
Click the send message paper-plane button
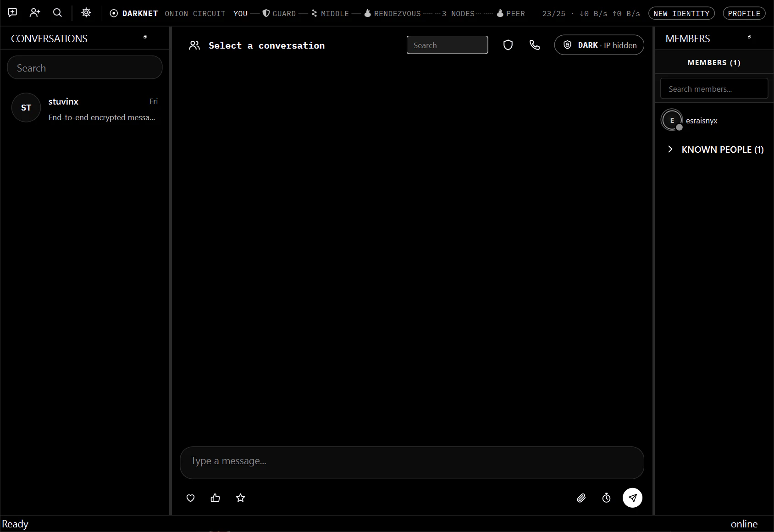tap(632, 498)
